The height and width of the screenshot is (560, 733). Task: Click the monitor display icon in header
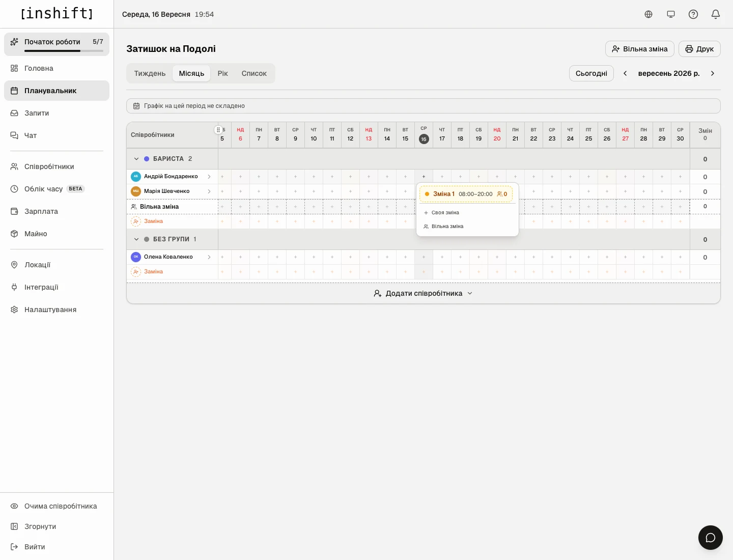pyautogui.click(x=671, y=14)
